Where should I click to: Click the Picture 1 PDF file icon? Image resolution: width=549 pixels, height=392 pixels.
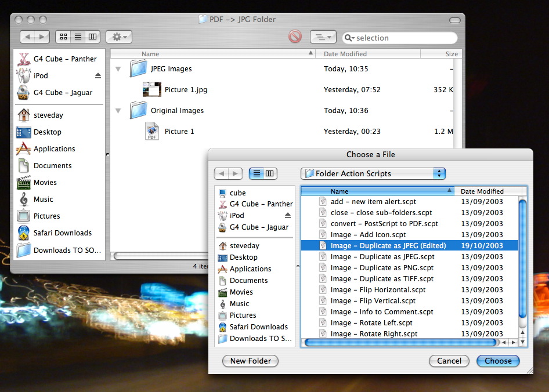point(152,132)
